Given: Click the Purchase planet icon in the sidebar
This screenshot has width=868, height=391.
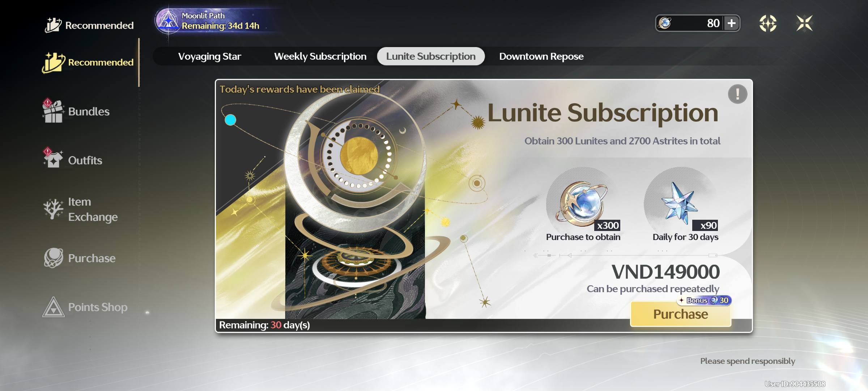Looking at the screenshot, I should click(53, 258).
